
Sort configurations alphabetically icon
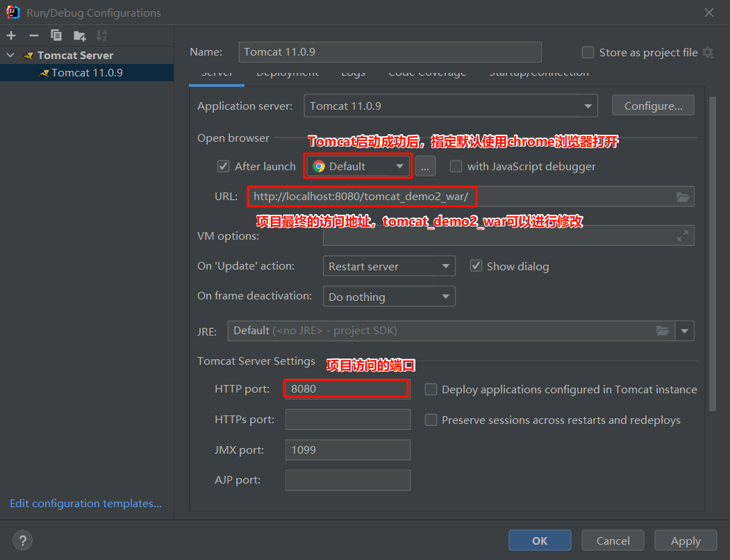coord(101,35)
